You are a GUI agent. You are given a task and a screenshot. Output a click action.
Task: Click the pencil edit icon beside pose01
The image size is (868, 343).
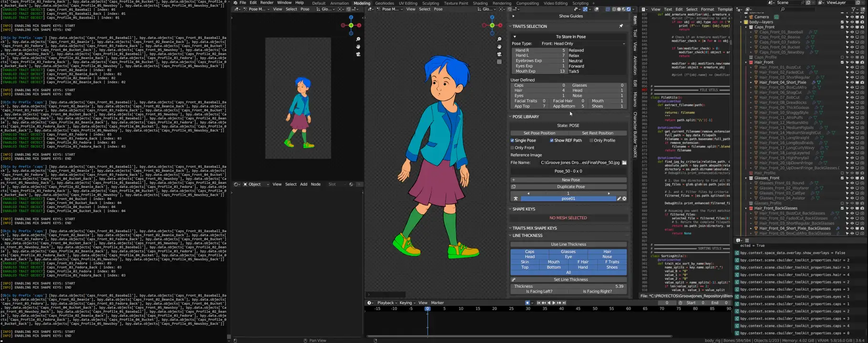click(619, 199)
